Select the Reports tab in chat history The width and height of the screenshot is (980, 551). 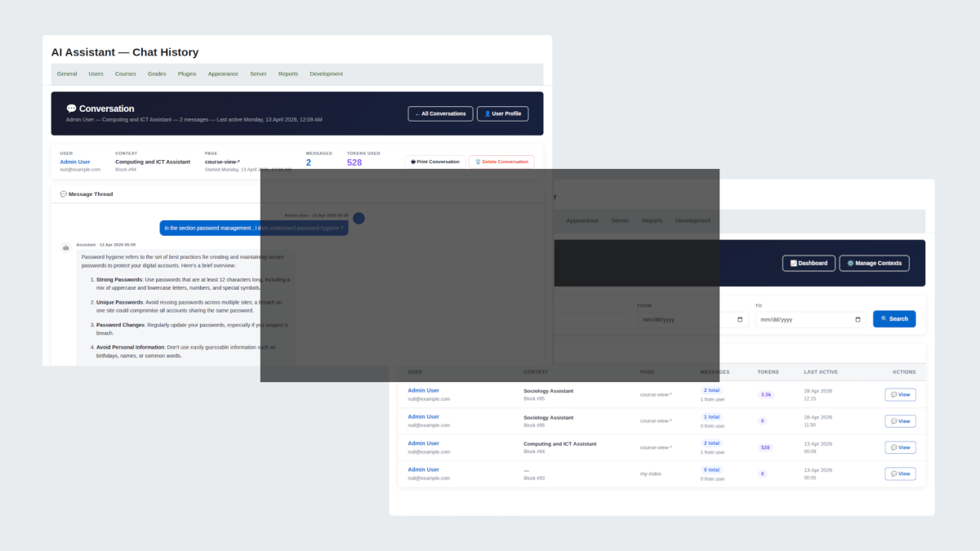coord(288,73)
